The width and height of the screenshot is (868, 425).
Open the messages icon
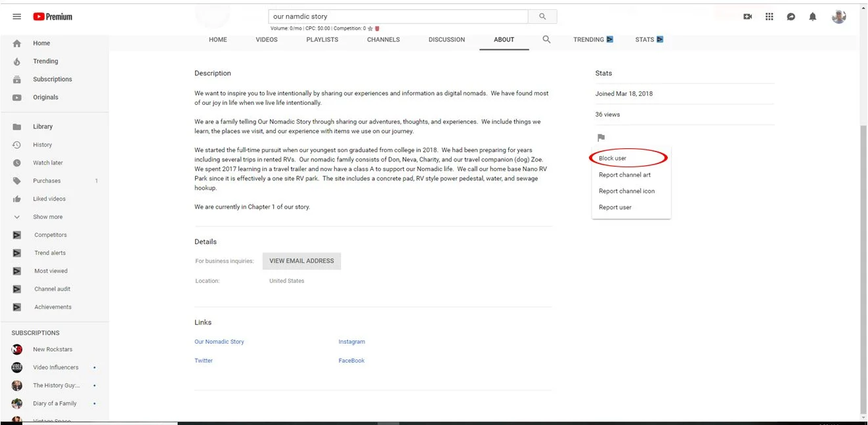click(x=791, y=17)
